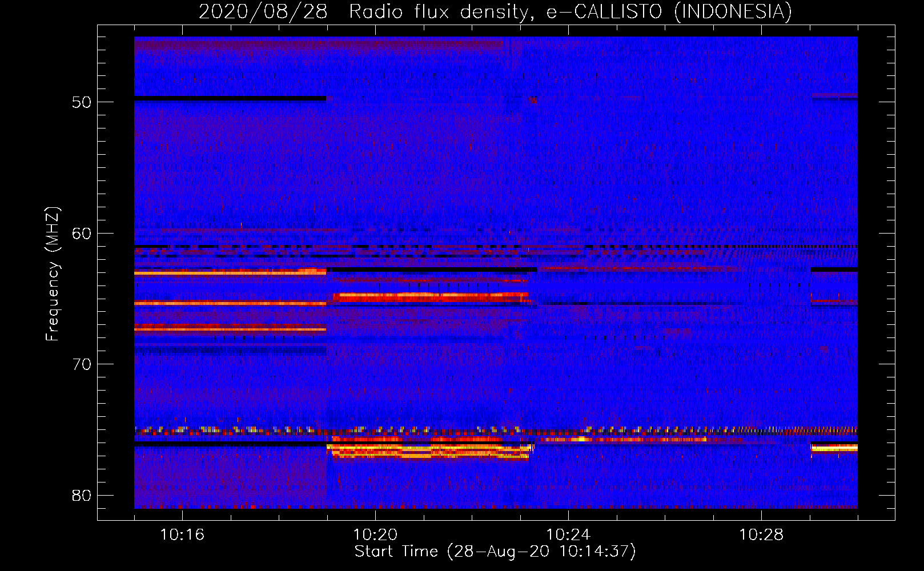Click the 10:28 time axis label
The image size is (924, 571).
(x=761, y=535)
